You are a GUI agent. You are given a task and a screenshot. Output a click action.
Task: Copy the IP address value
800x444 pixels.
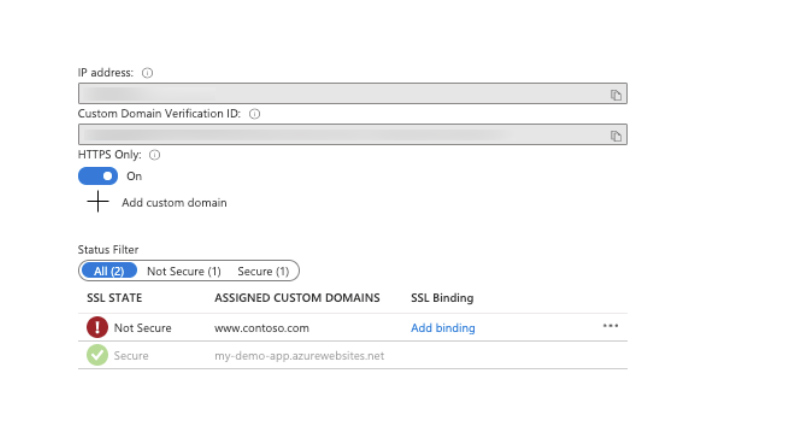tap(616, 95)
